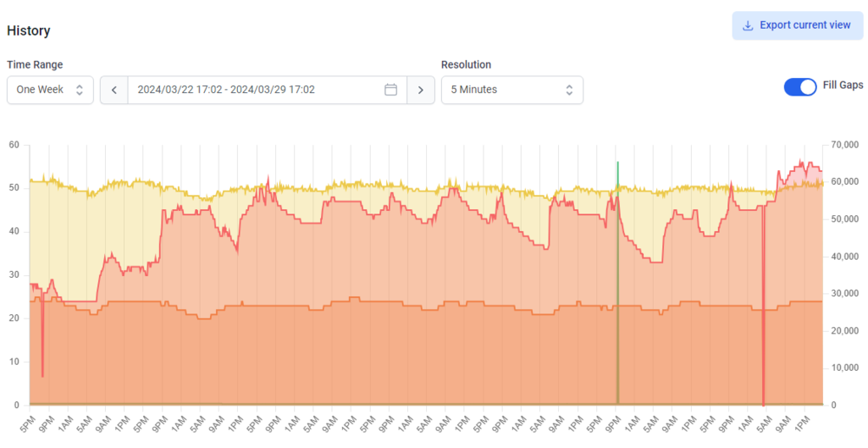Click the Fill Gaps label text

click(843, 85)
